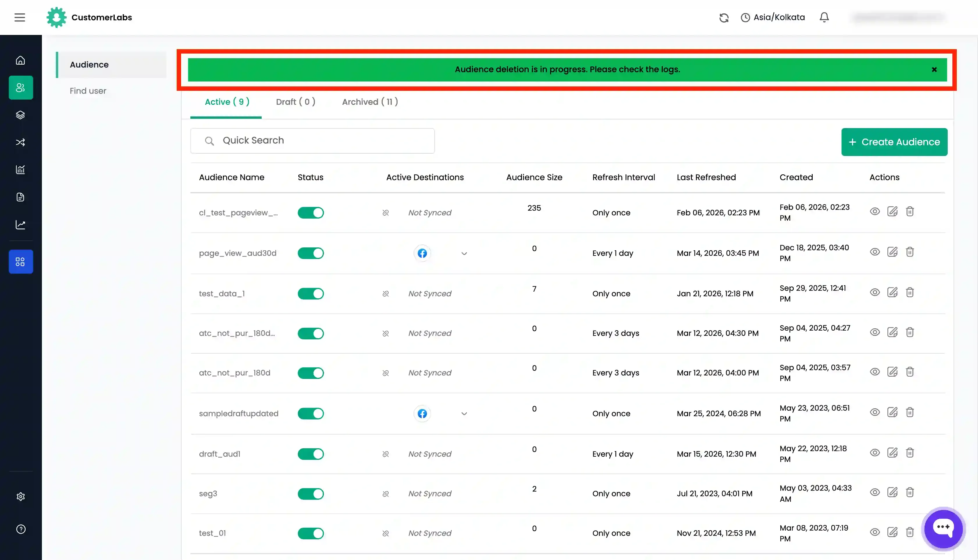
Task: Open the blue apps grid icon
Action: coord(20,262)
